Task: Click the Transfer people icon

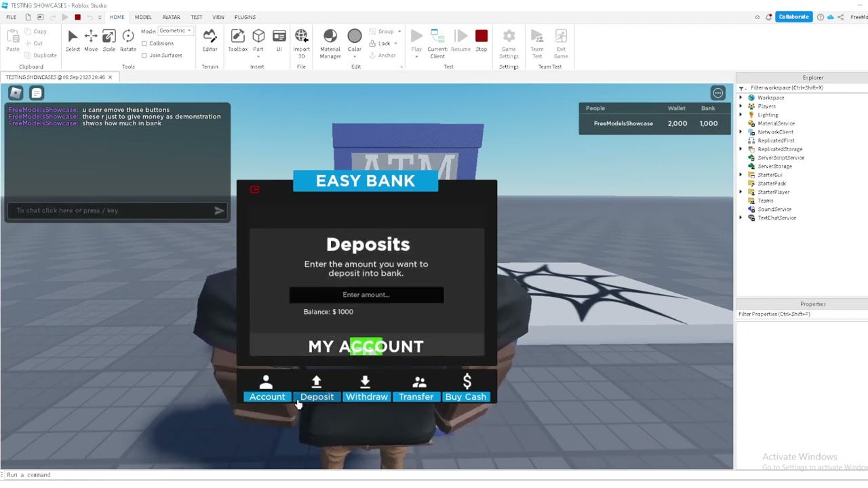Action: tap(419, 382)
